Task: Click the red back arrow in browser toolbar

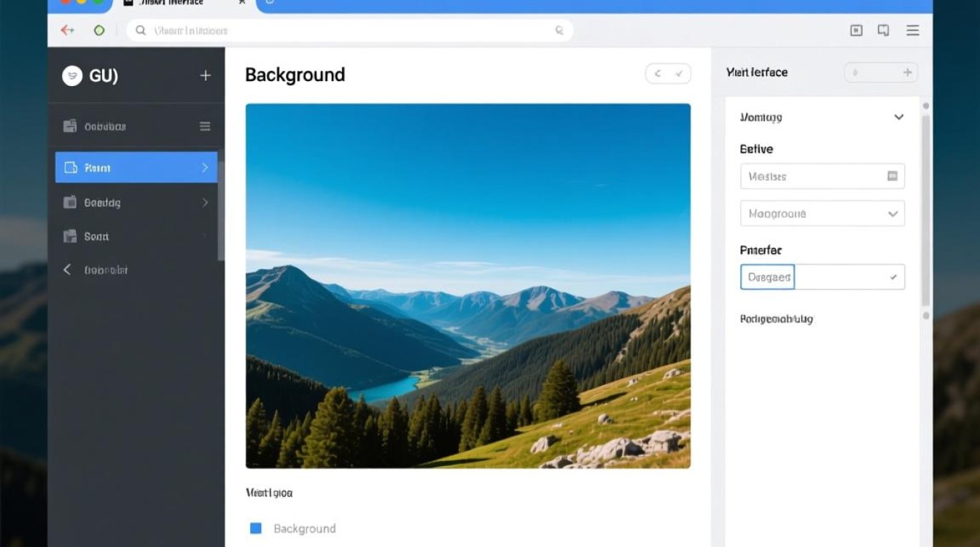Action: (68, 31)
